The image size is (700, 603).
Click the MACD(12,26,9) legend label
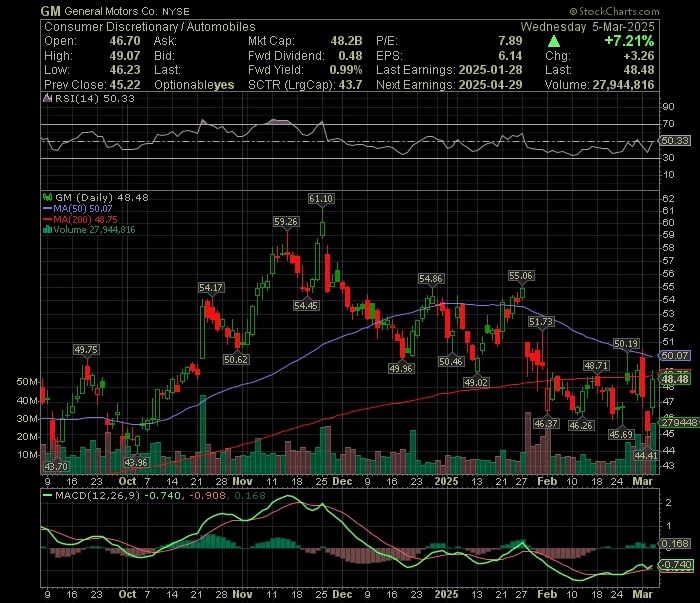tap(97, 495)
